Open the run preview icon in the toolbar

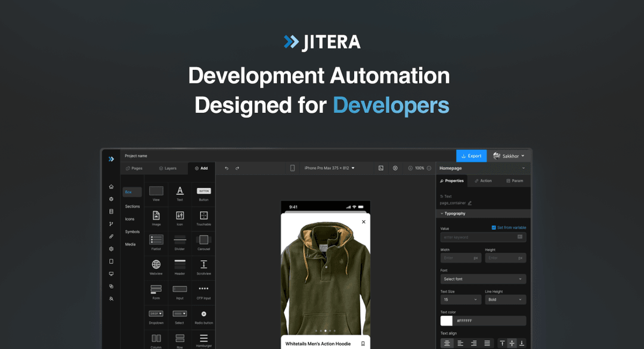tap(395, 168)
